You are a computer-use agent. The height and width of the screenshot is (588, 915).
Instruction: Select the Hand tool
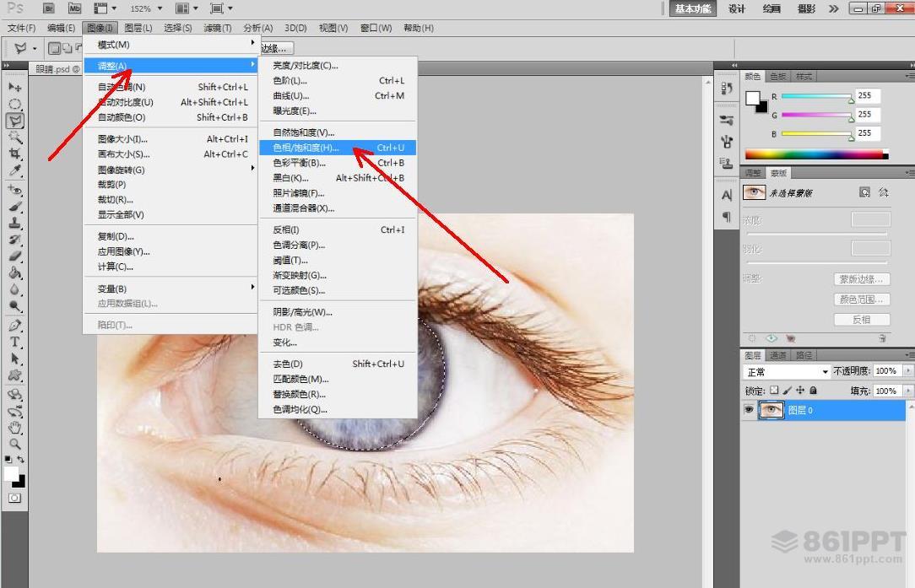pos(15,428)
